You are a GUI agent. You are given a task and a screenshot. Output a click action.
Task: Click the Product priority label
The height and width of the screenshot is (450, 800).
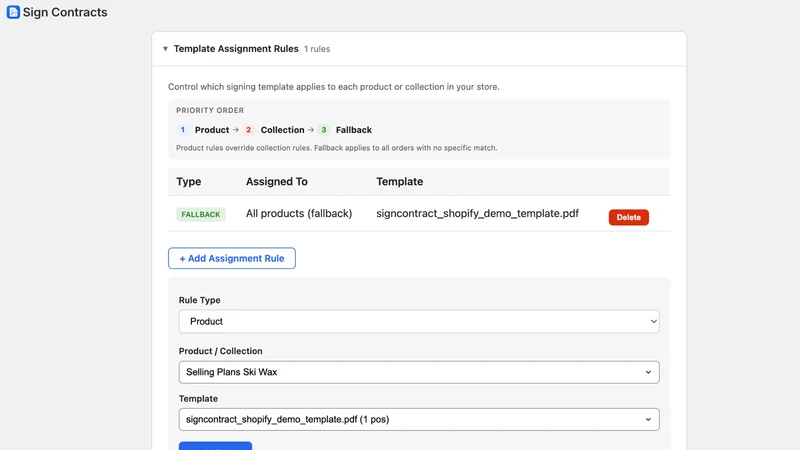pos(212,130)
